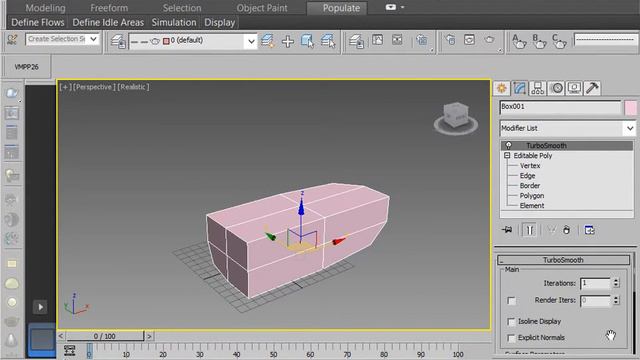
Task: Click teapot A render preset icon
Action: 519,41
